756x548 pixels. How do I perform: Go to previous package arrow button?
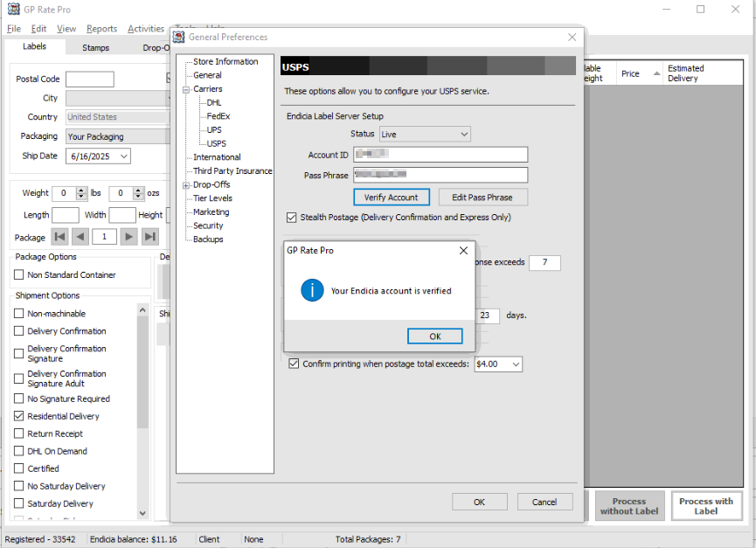(80, 237)
